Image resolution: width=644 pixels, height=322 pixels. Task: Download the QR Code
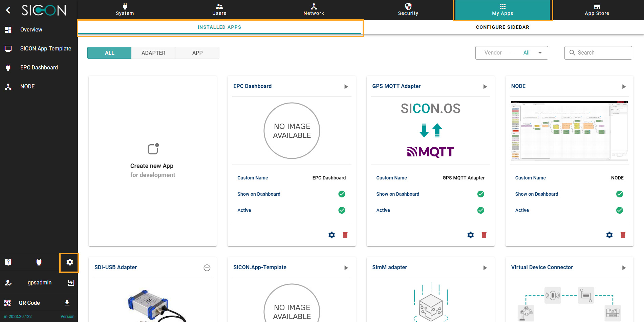67,303
